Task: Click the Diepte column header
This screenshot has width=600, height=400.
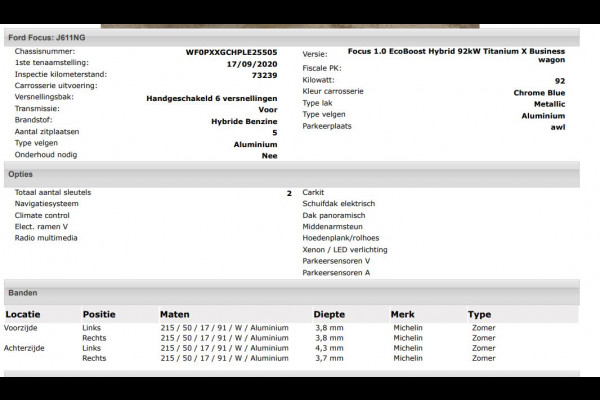Action: point(329,314)
